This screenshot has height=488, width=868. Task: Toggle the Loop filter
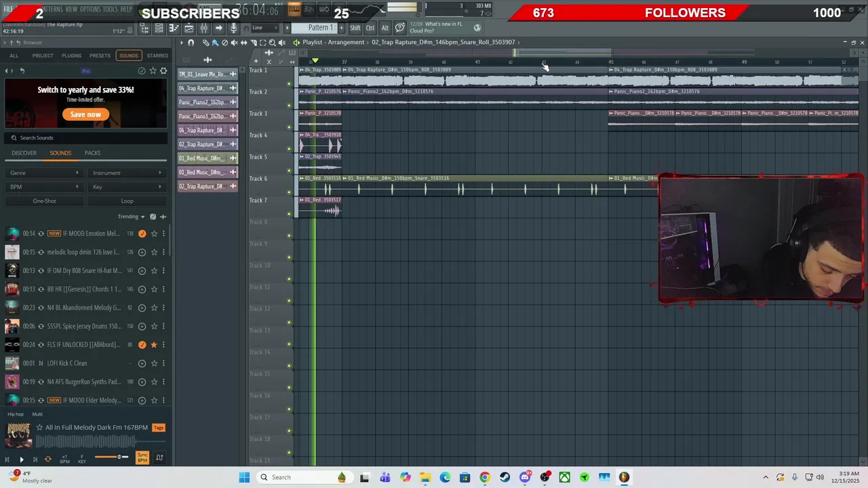pyautogui.click(x=127, y=201)
